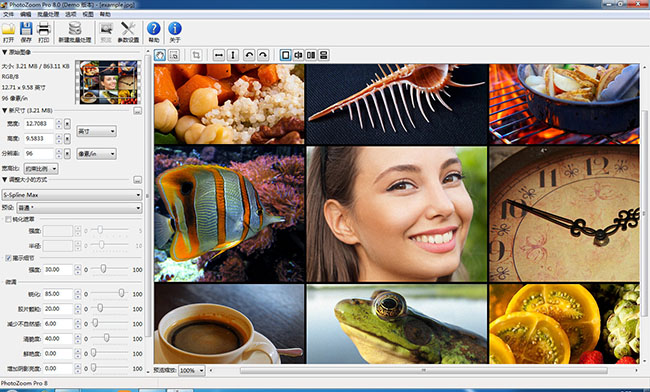Viewport: 650px width, 392px height.
Task: Switch to split preview with center line
Action: point(298,55)
